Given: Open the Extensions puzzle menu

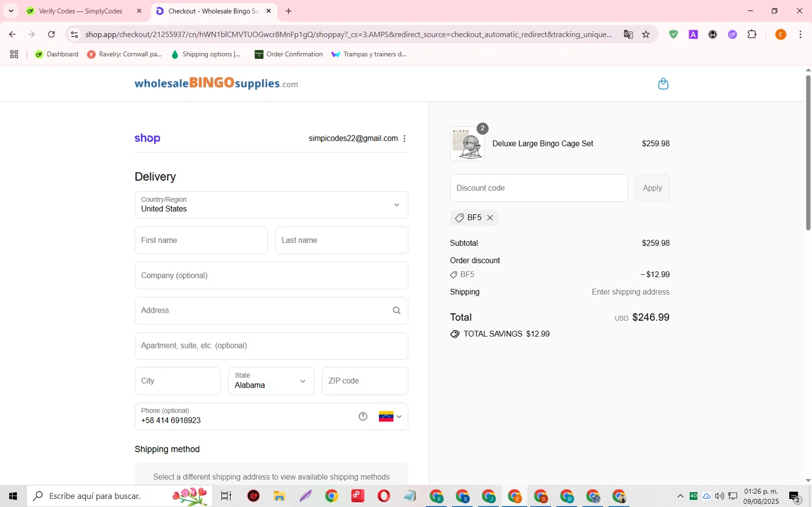Looking at the screenshot, I should click(752, 34).
